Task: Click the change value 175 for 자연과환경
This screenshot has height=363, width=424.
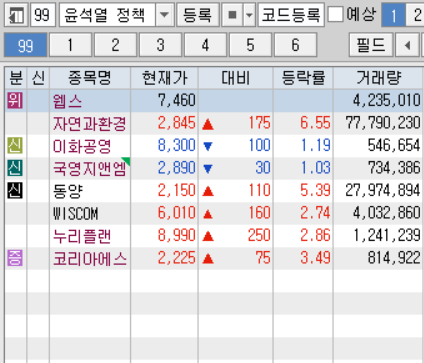Action: click(x=259, y=123)
